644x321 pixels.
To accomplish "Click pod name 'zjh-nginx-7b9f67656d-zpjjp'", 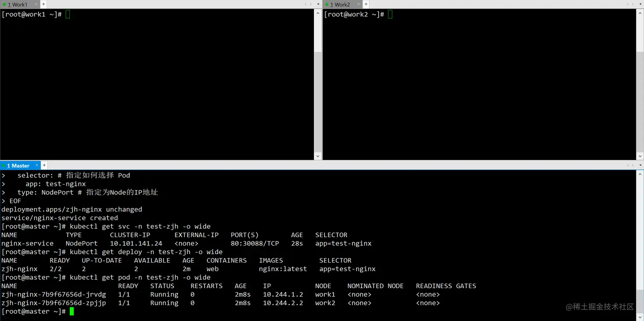I will pos(54,303).
